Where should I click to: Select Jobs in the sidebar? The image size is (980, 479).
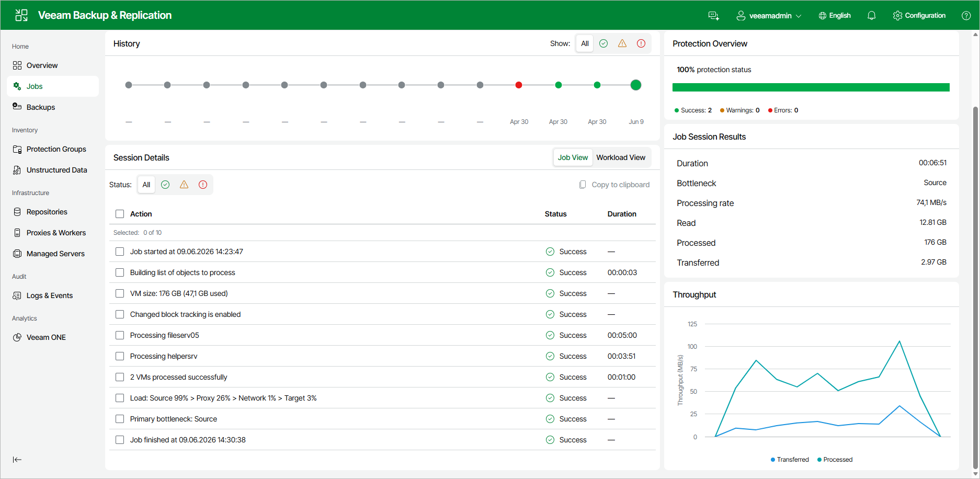point(53,86)
